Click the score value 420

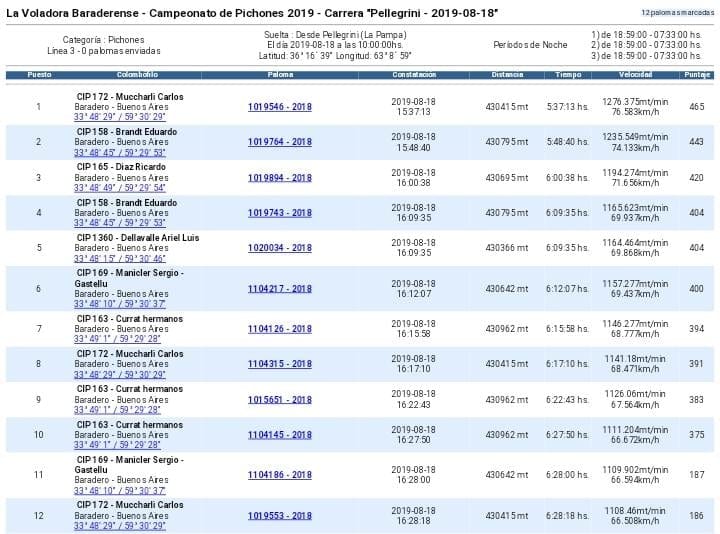click(x=697, y=178)
